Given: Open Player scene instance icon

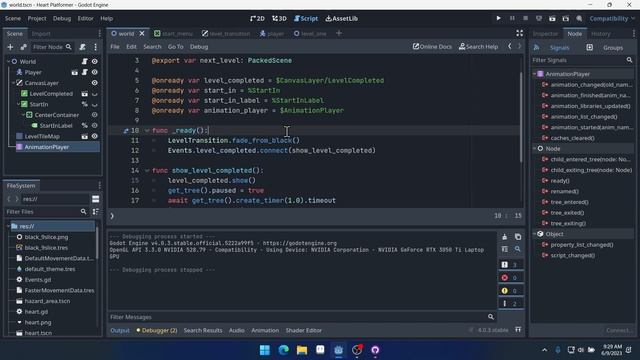Looking at the screenshot, I should pos(75,72).
